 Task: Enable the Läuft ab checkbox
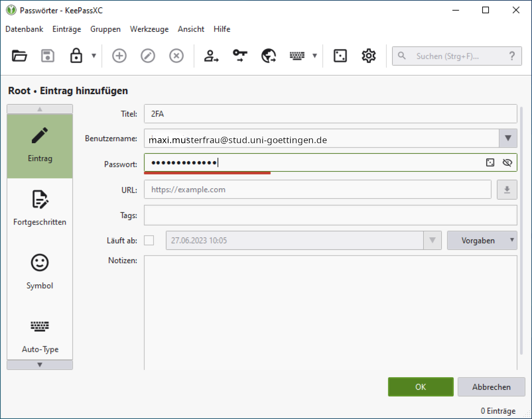click(x=149, y=240)
